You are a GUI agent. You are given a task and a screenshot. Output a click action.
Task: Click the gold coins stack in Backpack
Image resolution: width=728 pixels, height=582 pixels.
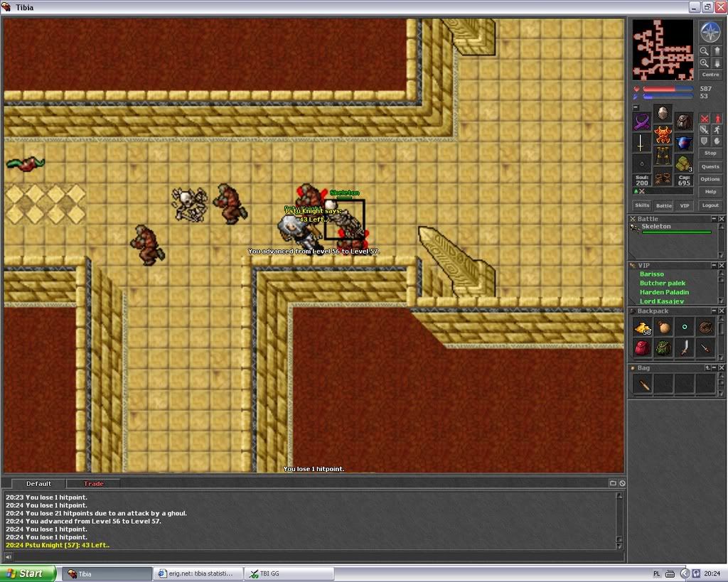coord(643,328)
